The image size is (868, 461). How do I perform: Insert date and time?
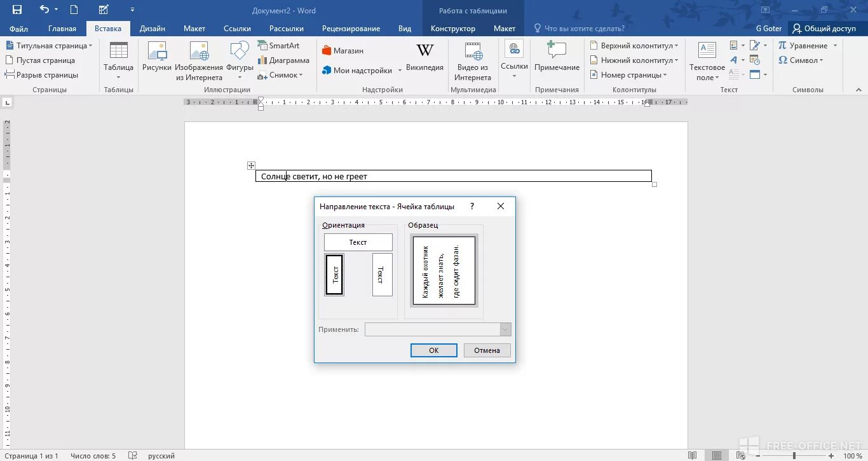pos(755,60)
